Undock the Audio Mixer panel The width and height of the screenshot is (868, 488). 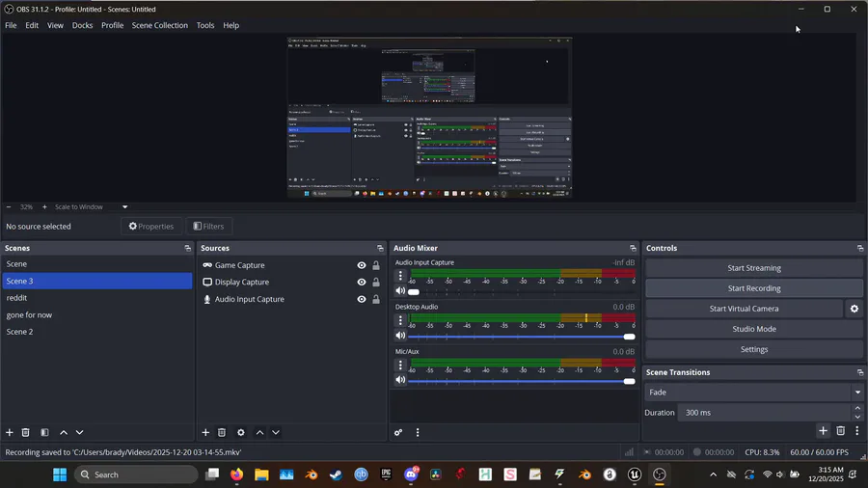click(x=633, y=249)
